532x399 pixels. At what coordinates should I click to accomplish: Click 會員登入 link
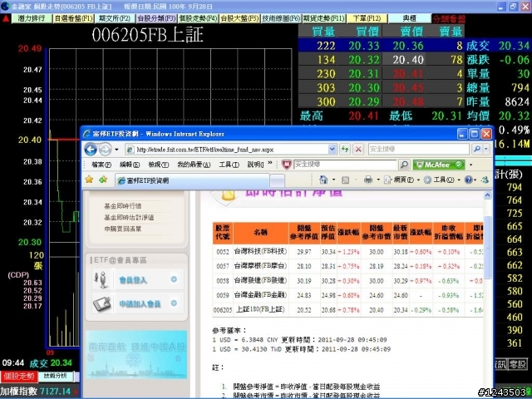[x=133, y=280]
